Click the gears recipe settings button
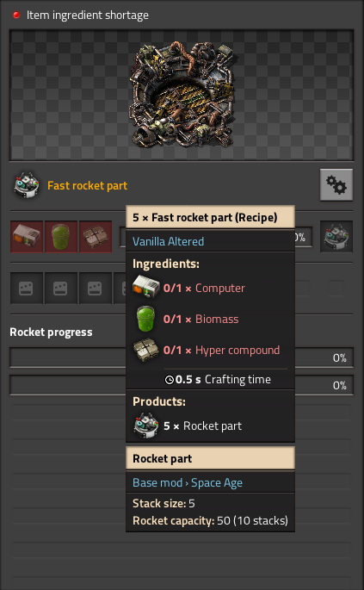Image resolution: width=364 pixels, height=590 pixels. (336, 184)
